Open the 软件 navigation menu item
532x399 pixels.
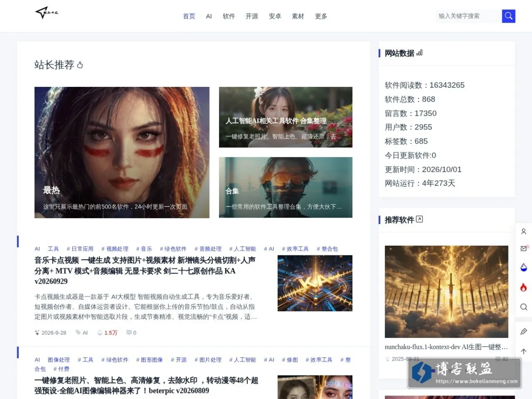[229, 16]
